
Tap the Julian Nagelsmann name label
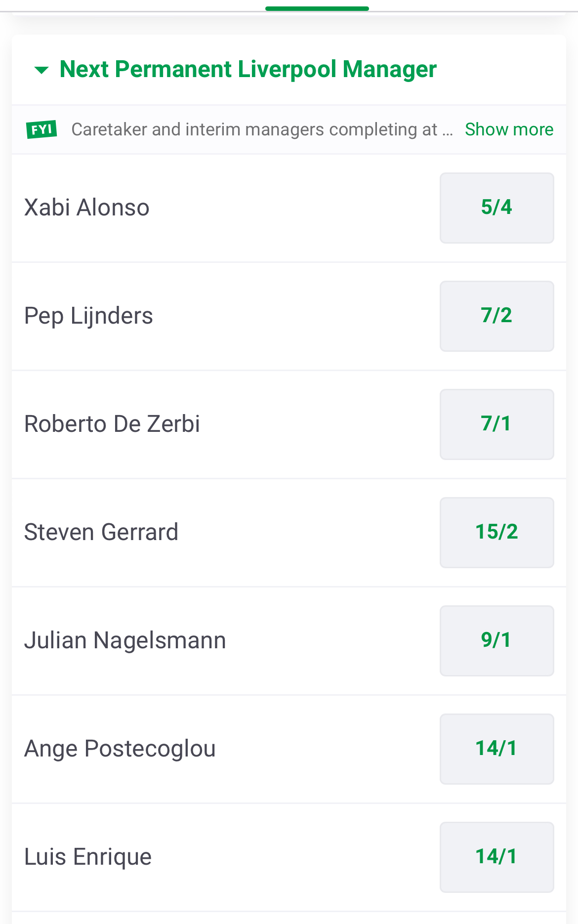pyautogui.click(x=125, y=640)
